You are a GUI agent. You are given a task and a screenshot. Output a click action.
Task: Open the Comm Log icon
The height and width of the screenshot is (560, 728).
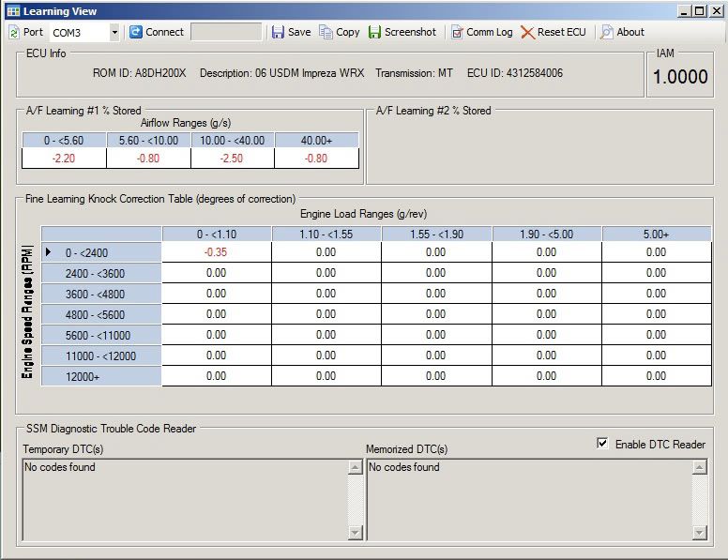(457, 32)
